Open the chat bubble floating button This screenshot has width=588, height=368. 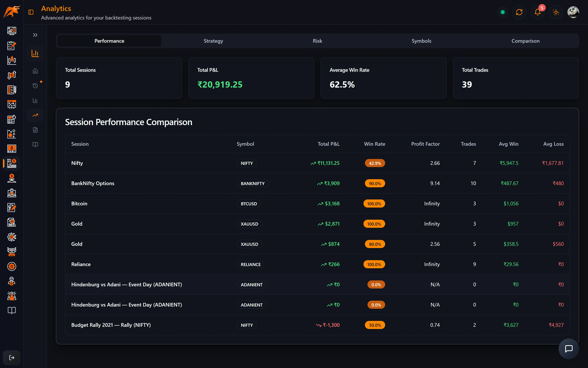click(x=569, y=349)
